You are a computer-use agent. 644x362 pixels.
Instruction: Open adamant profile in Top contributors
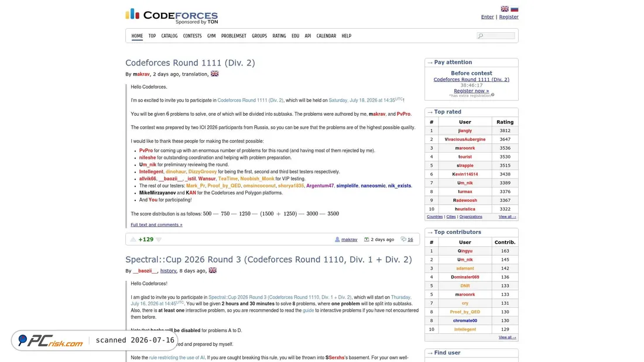coord(465,268)
